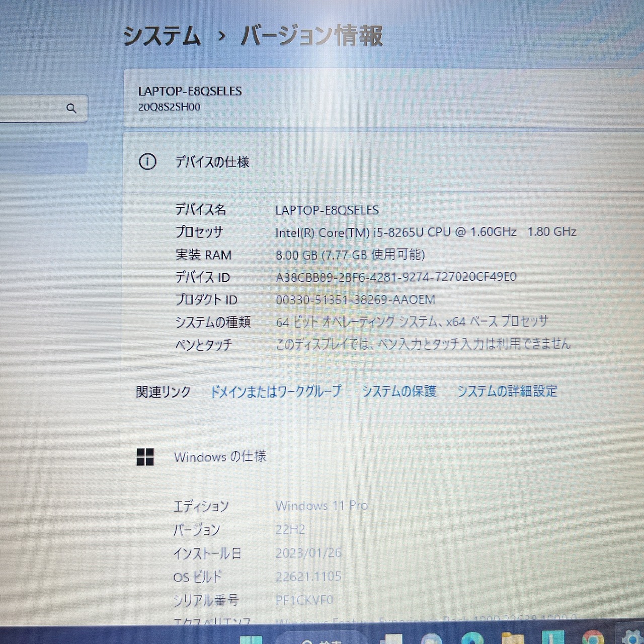Viewport: 644px width, 644px height.
Task: Select OS ビルド value 22621.1105
Action: click(308, 577)
